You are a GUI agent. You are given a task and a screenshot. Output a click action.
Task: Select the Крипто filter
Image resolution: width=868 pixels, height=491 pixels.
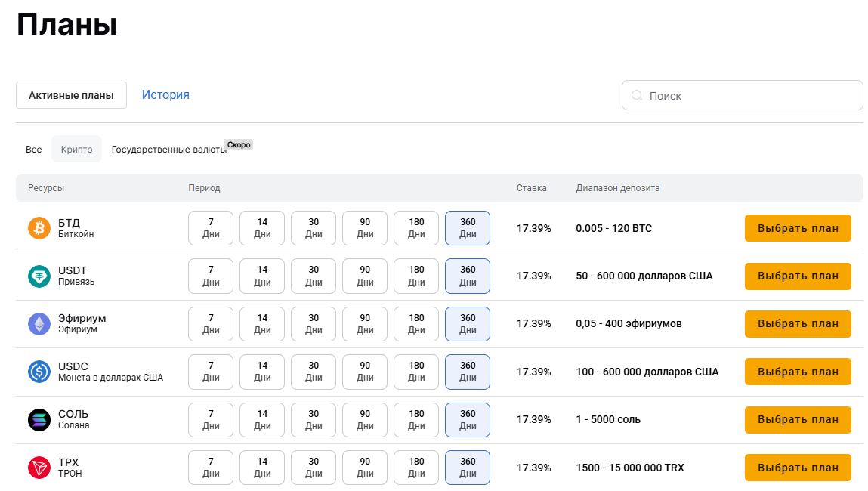click(x=76, y=149)
